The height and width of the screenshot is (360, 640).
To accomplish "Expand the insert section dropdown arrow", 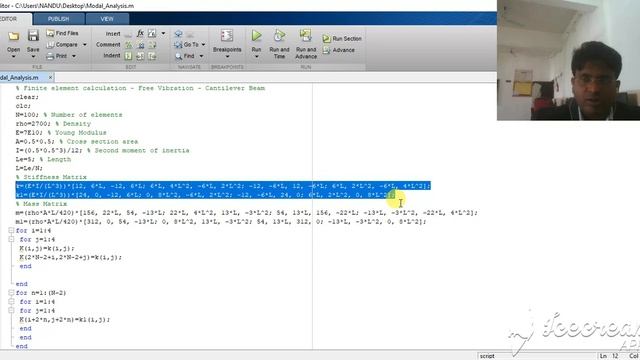I will pos(163,33).
